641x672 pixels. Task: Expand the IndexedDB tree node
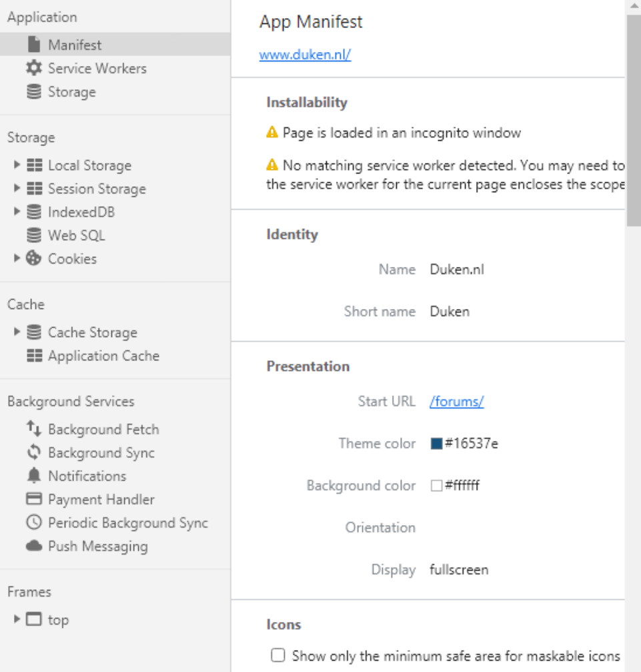pos(17,211)
